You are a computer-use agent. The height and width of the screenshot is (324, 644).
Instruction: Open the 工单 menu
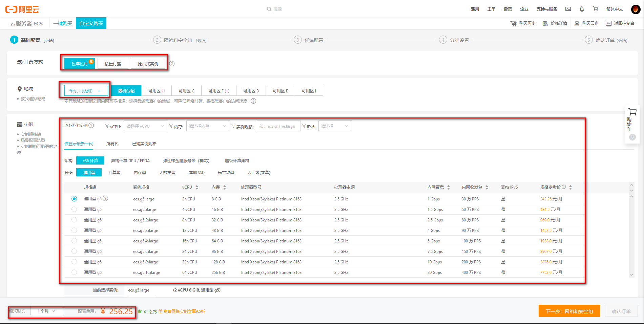coord(491,9)
